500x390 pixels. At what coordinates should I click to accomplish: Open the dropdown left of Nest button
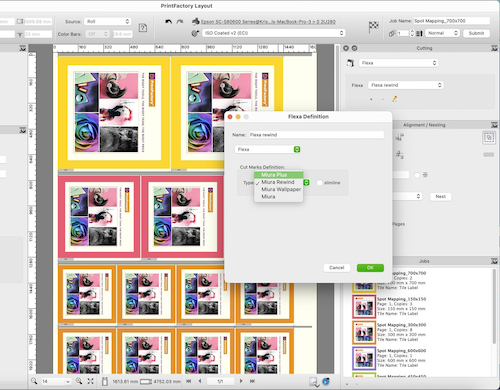(x=407, y=196)
